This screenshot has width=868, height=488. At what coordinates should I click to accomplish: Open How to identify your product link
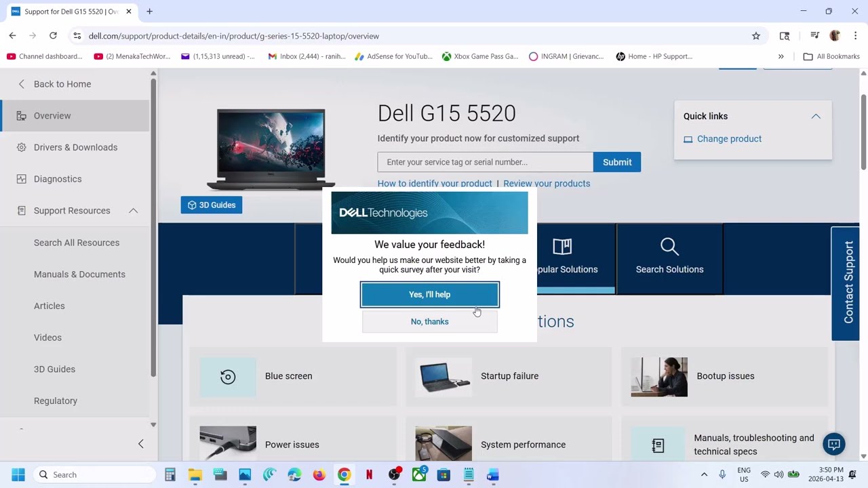tap(435, 184)
